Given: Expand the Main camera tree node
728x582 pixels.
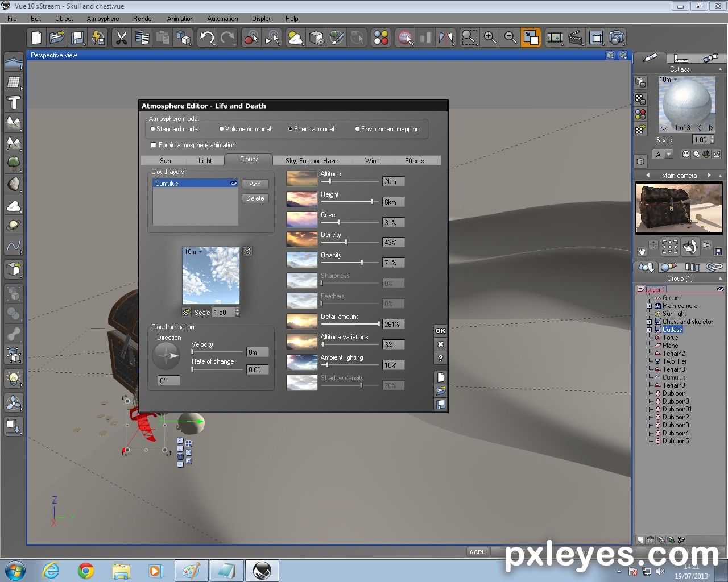Looking at the screenshot, I should pyautogui.click(x=649, y=306).
